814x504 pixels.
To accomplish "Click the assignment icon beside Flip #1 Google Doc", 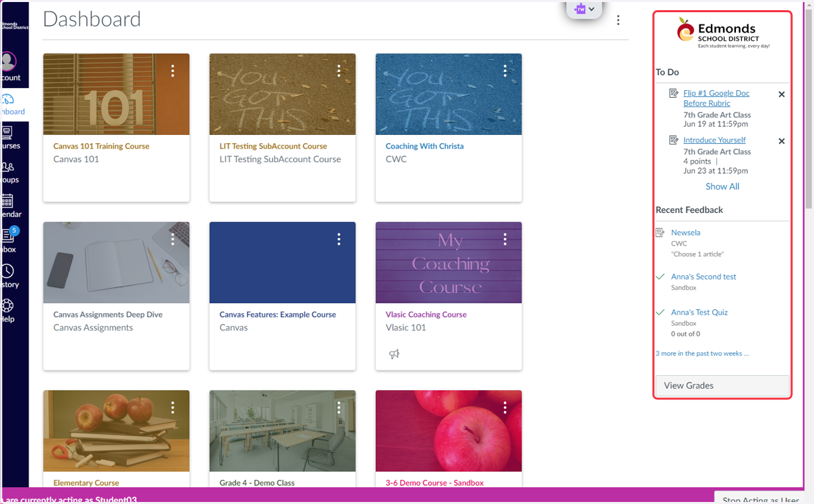I will pos(674,93).
